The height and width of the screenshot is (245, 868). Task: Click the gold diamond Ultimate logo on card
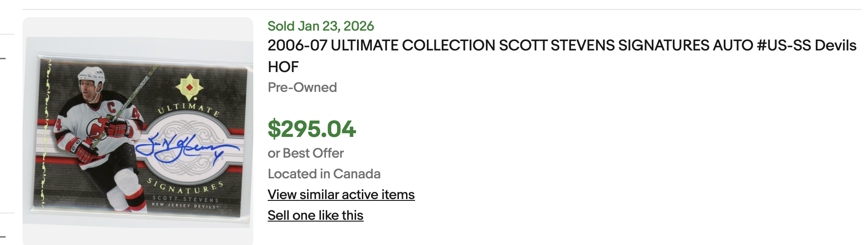(189, 86)
